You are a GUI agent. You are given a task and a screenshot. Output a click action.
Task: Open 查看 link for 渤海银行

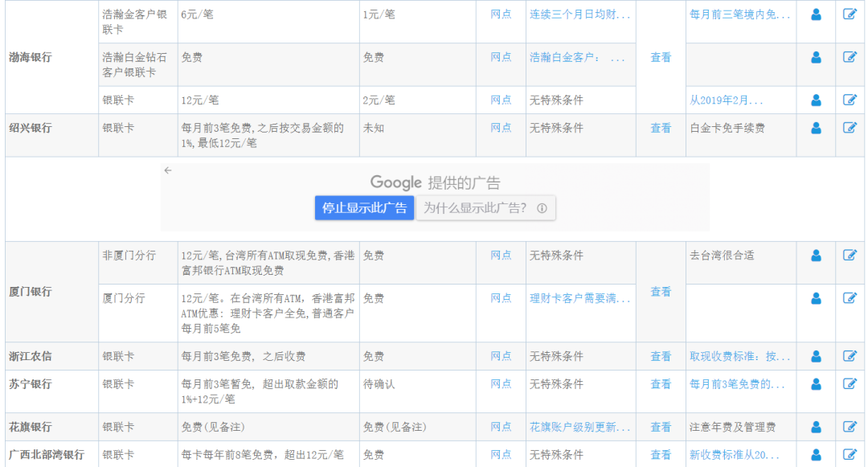point(661,58)
